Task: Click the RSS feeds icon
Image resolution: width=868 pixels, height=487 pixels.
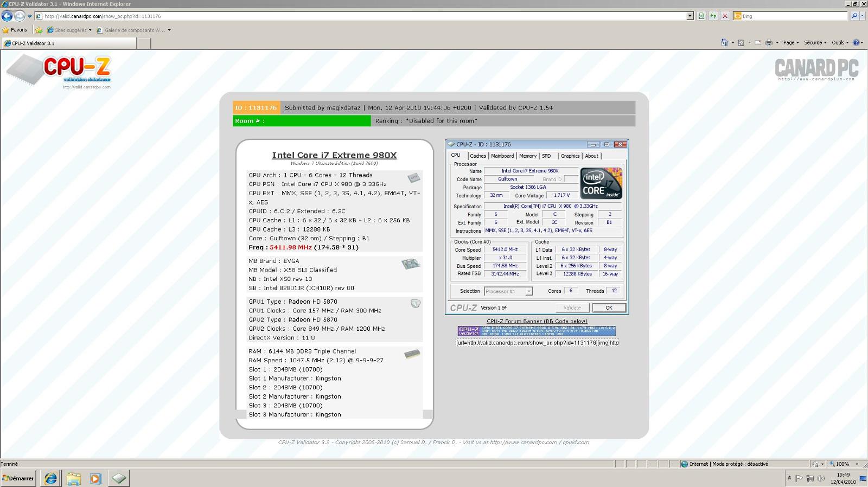Action: [741, 42]
